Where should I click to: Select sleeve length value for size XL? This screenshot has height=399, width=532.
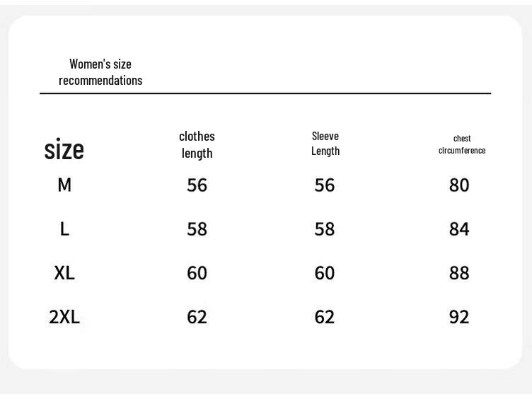(325, 273)
